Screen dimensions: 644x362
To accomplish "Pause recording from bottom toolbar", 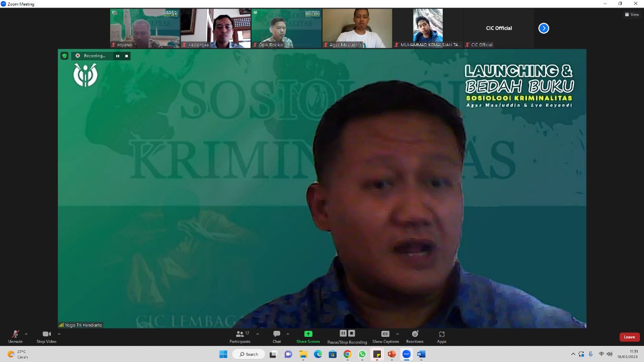I will pyautogui.click(x=343, y=333).
